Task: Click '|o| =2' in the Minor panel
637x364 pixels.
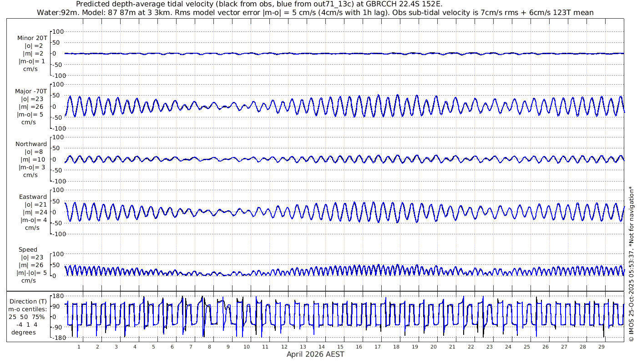Action: coord(34,46)
